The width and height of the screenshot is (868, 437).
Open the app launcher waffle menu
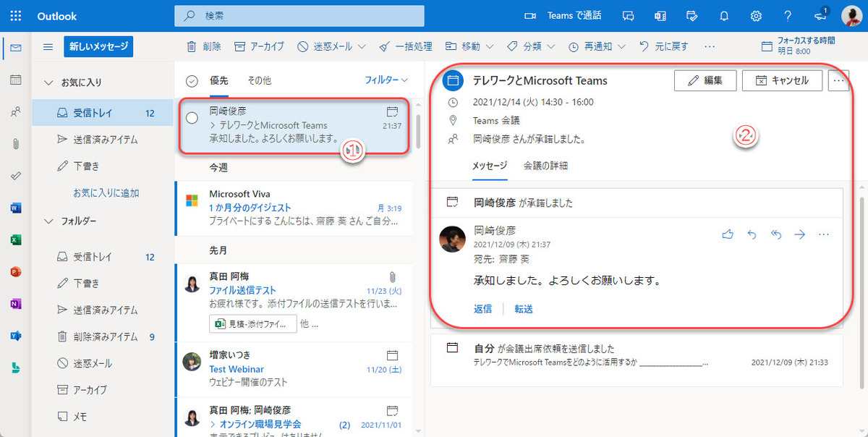(x=16, y=16)
